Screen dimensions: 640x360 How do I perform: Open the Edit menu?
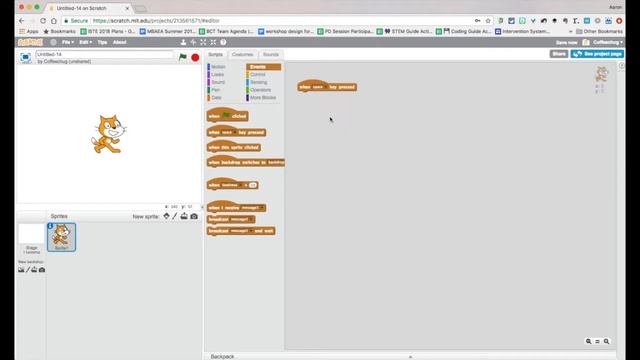[85, 42]
